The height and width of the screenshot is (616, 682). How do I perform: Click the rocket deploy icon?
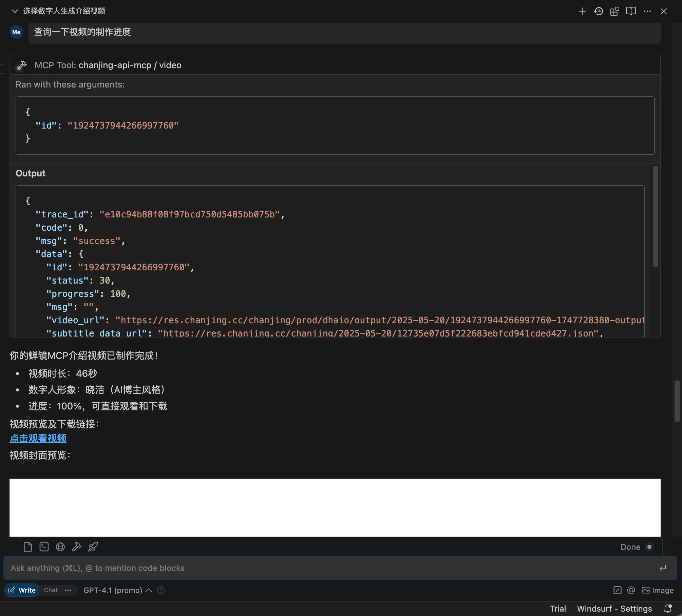point(93,547)
